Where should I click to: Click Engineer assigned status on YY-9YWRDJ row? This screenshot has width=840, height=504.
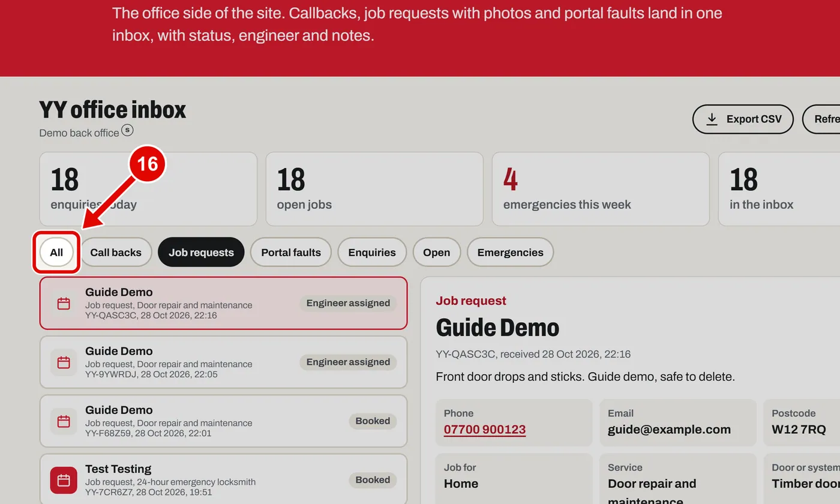coord(348,362)
